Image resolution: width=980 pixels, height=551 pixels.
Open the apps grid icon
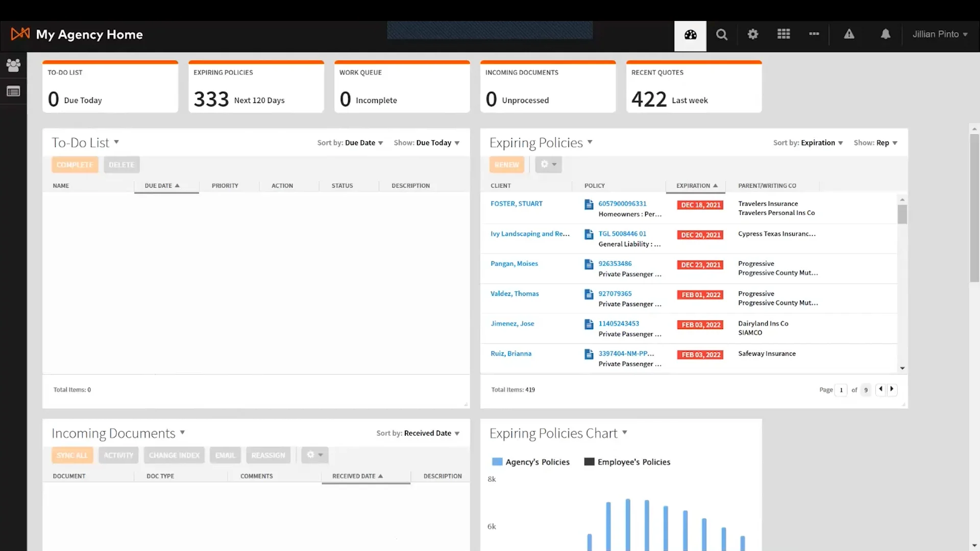783,34
